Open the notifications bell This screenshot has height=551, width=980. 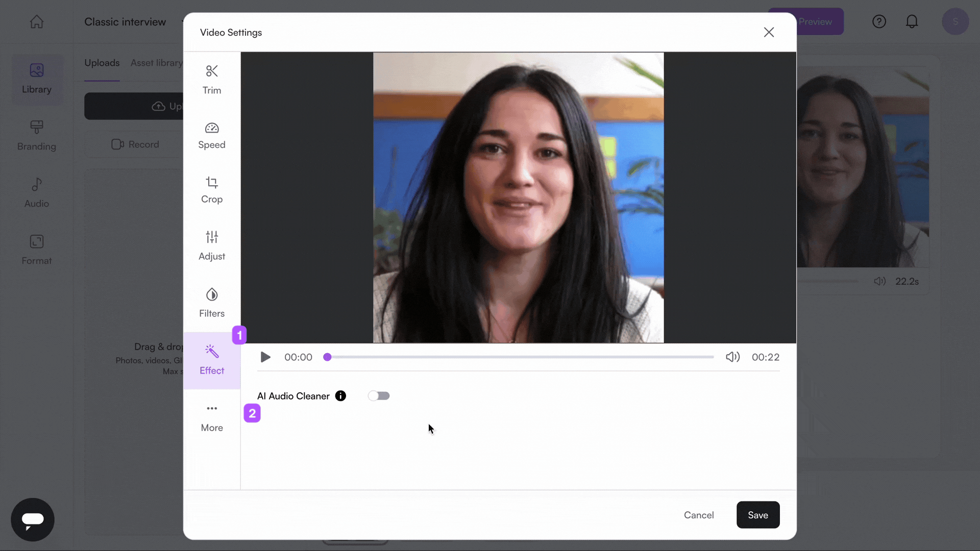[912, 21]
